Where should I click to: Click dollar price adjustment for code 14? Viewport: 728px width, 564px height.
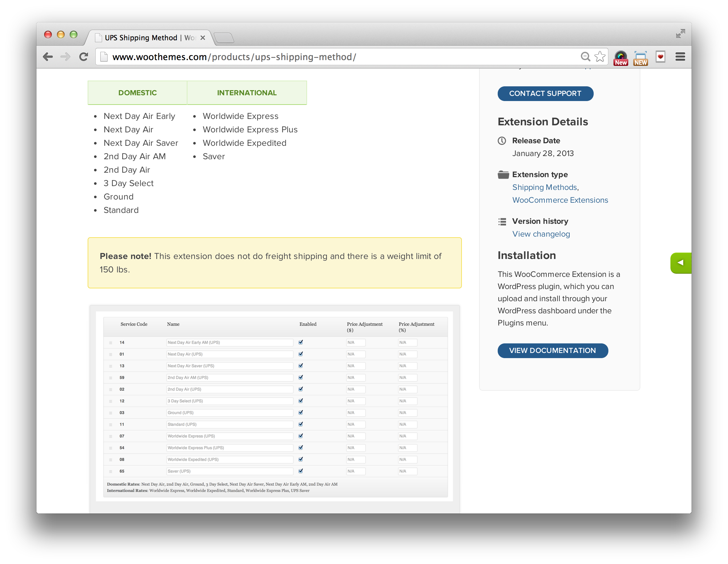[356, 342]
